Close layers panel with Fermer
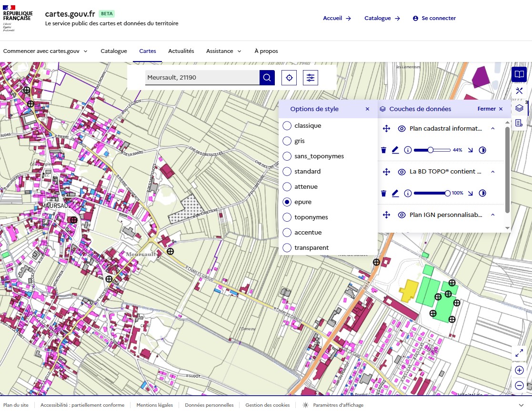The height and width of the screenshot is (411, 532). pos(490,109)
